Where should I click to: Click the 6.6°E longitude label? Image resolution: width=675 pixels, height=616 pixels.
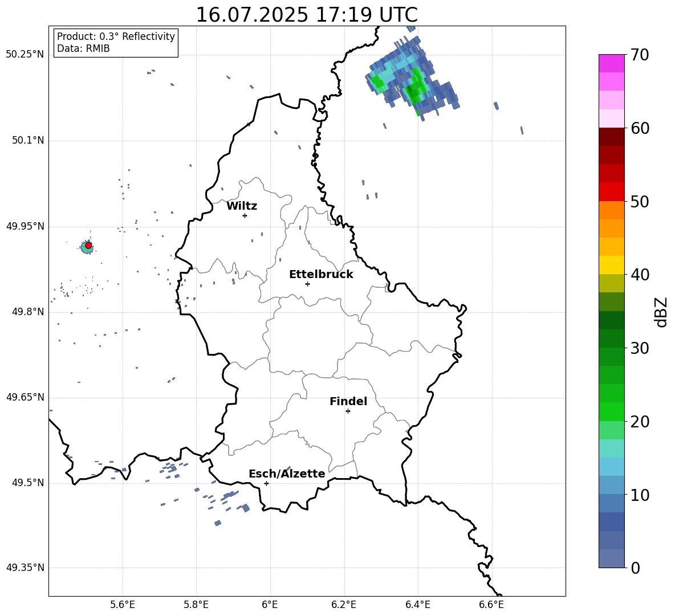(x=491, y=605)
